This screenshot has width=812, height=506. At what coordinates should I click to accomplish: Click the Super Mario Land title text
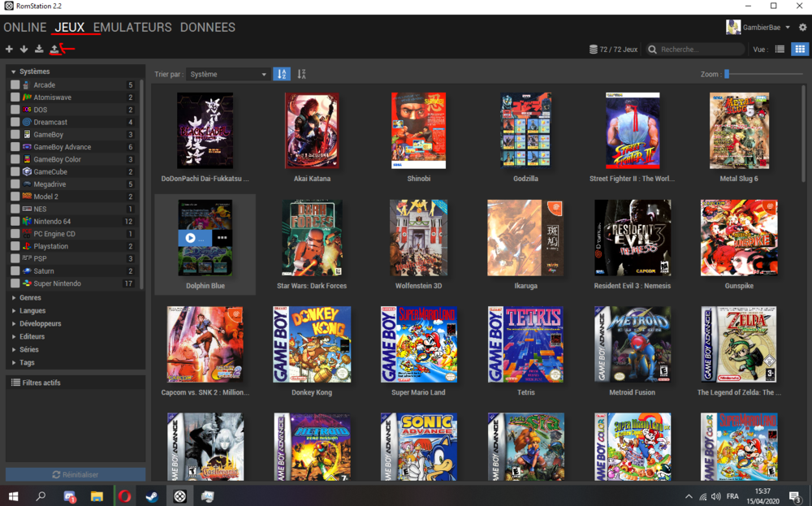click(418, 392)
